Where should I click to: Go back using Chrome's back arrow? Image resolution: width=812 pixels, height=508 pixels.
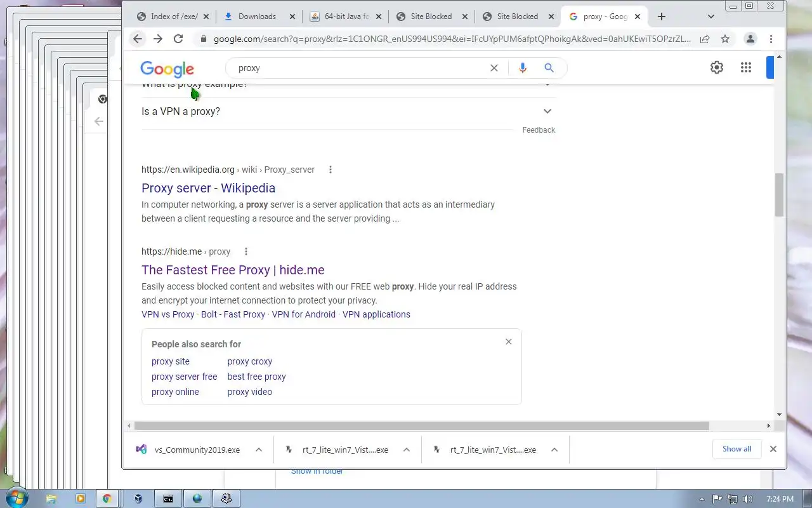138,39
